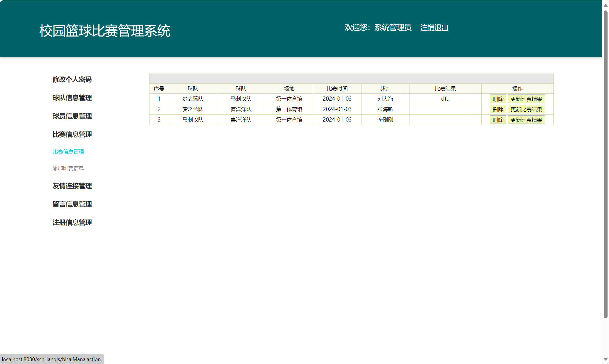The height and width of the screenshot is (364, 609).
Task: Open the 比赛信息管理 section
Action: (x=72, y=135)
